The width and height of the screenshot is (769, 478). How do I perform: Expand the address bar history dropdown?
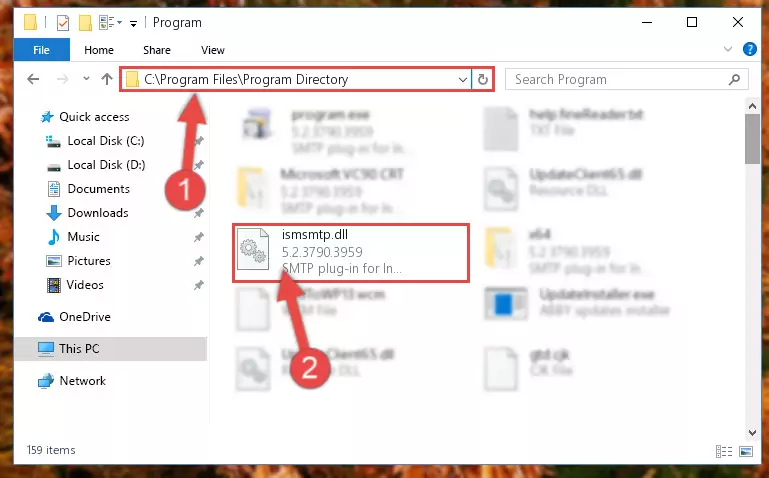point(462,79)
